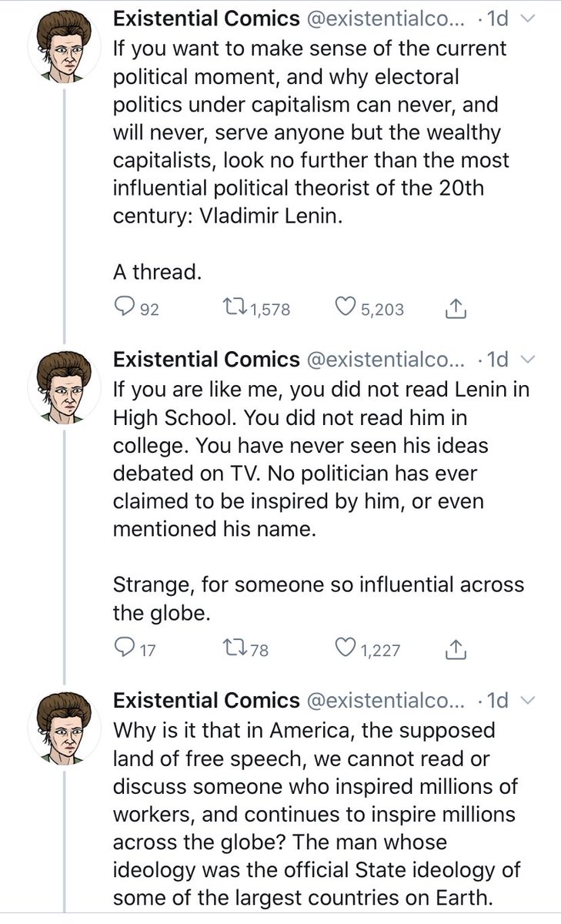The image size is (561, 924).
Task: Share the first tweet about Vladimir Lenin
Action: point(455,308)
